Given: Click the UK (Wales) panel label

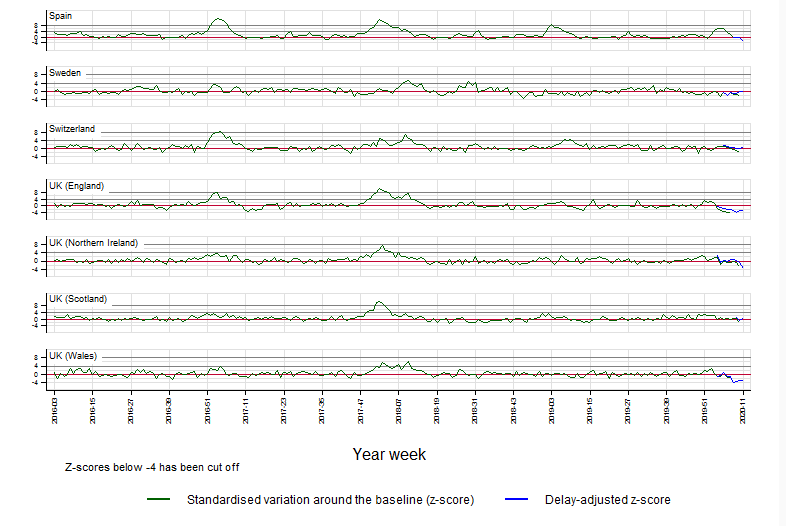Looking at the screenshot, I should [x=72, y=355].
